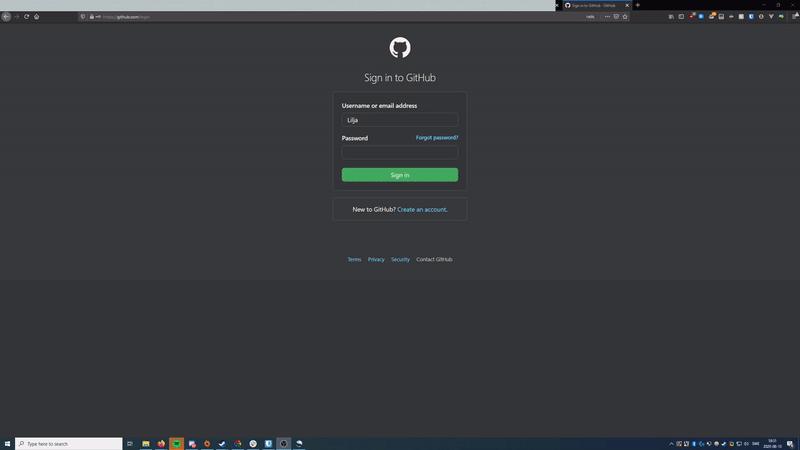Click the Bitwarden shield extension in browser toolbar
Viewport: 800px width, 450px height.
[751, 17]
